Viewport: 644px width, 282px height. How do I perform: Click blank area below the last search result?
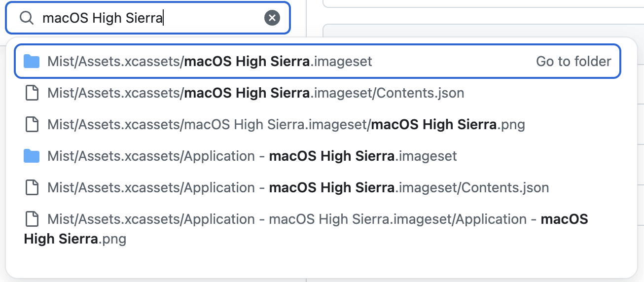pyautogui.click(x=322, y=265)
